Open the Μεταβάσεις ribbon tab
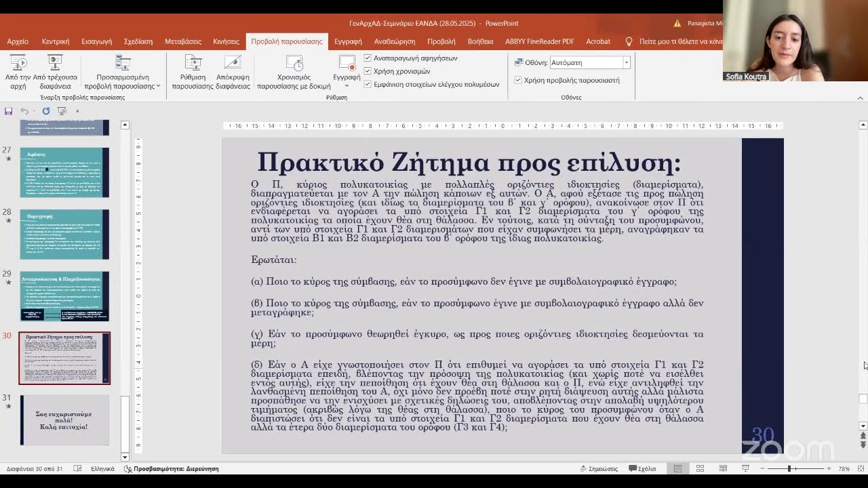Image resolution: width=868 pixels, height=488 pixels. click(183, 41)
